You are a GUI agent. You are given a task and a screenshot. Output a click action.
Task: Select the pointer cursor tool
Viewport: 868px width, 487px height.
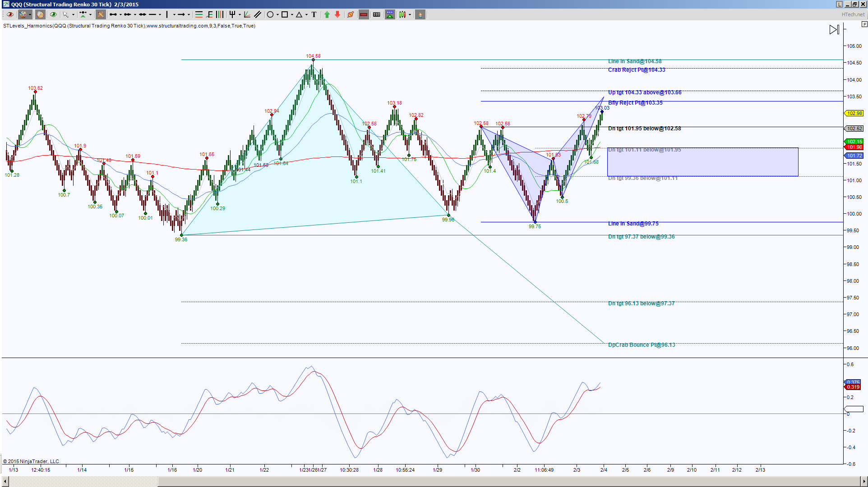pyautogui.click(x=66, y=14)
